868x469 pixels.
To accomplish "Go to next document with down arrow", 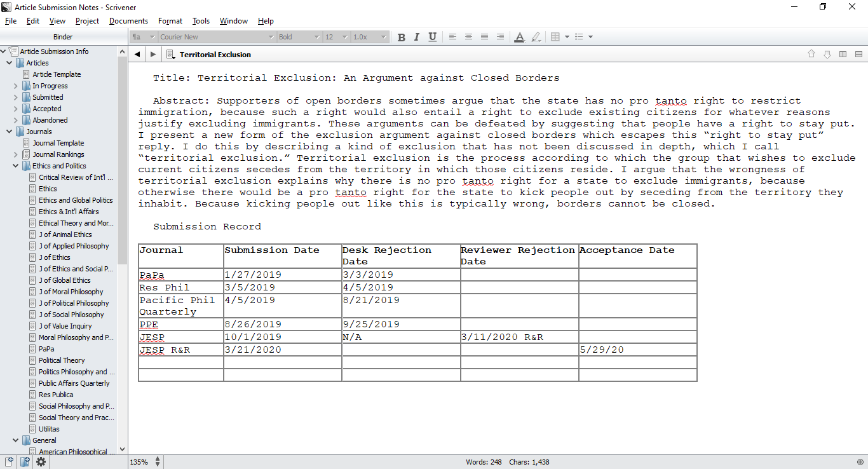I will 827,55.
